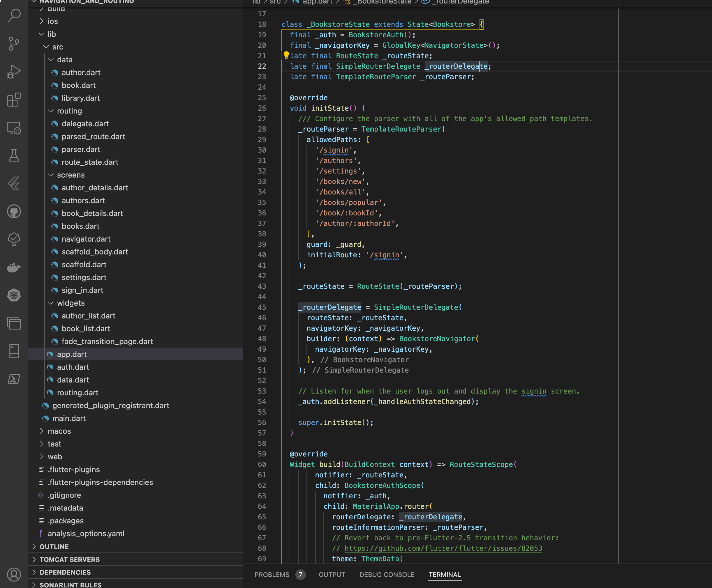Open scaffold_body.dart file
Viewport: 712px width, 588px height.
pos(95,252)
